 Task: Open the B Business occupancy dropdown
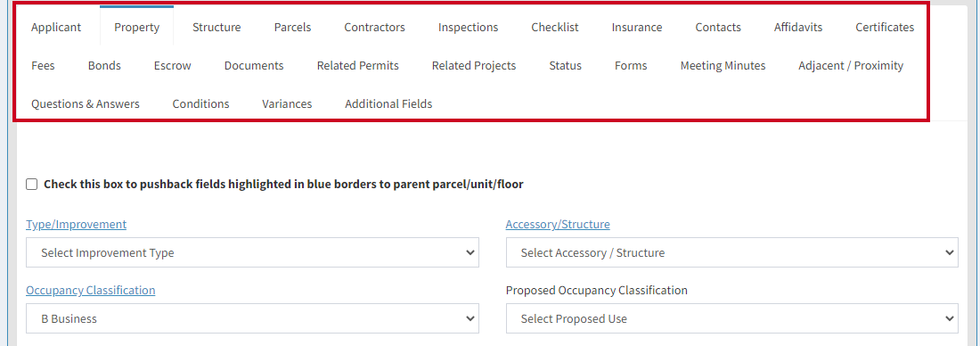coord(252,318)
